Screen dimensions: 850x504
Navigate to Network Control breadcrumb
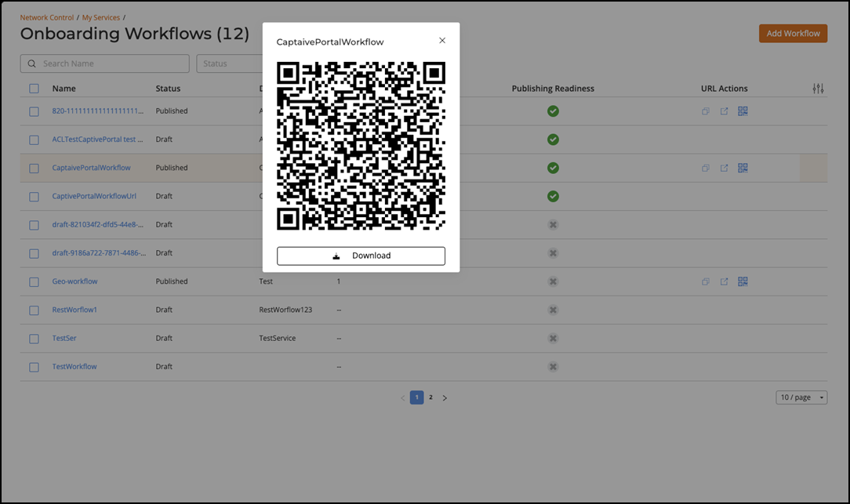point(47,17)
